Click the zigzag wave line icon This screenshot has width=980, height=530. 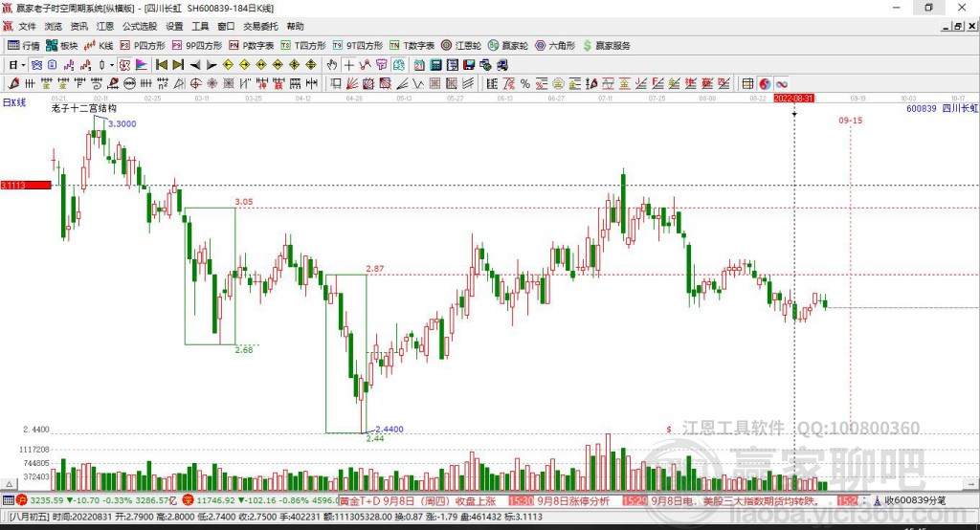[x=417, y=84]
